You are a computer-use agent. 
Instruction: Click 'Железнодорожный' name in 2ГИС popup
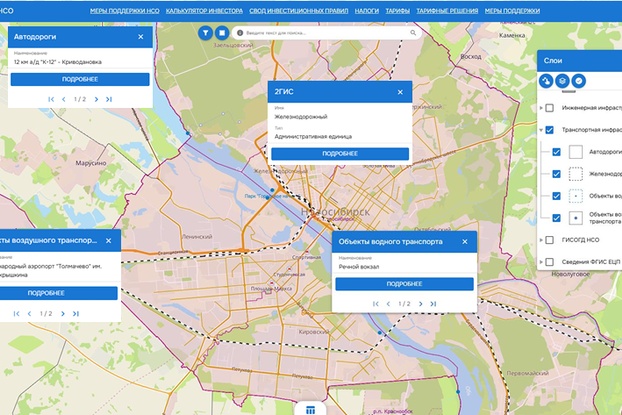tap(301, 117)
